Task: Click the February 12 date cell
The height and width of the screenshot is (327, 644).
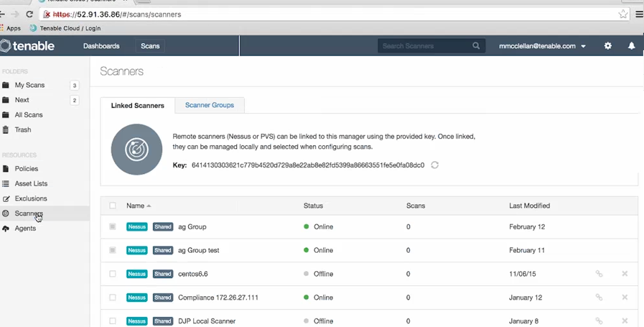Action: pyautogui.click(x=527, y=227)
